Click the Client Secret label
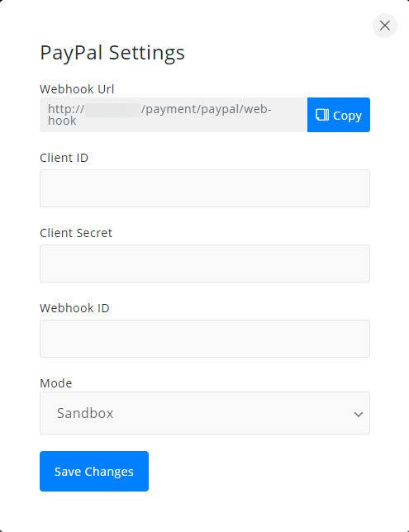 coord(76,233)
